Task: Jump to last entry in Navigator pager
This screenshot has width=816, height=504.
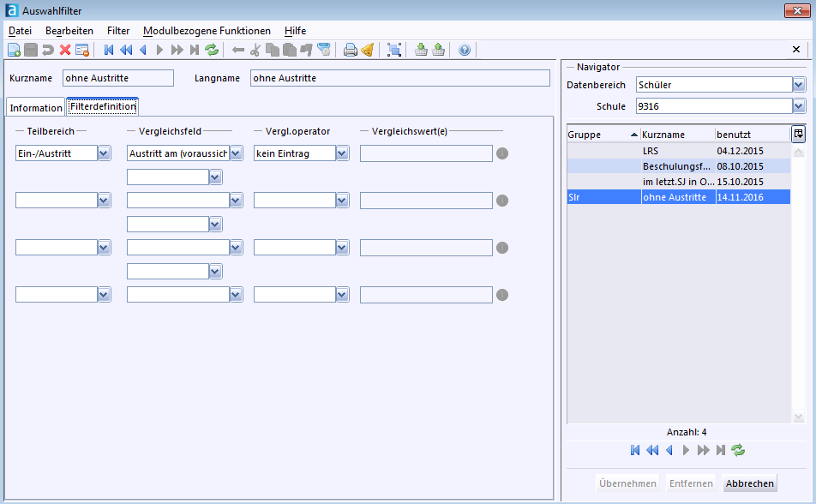Action: click(x=720, y=450)
